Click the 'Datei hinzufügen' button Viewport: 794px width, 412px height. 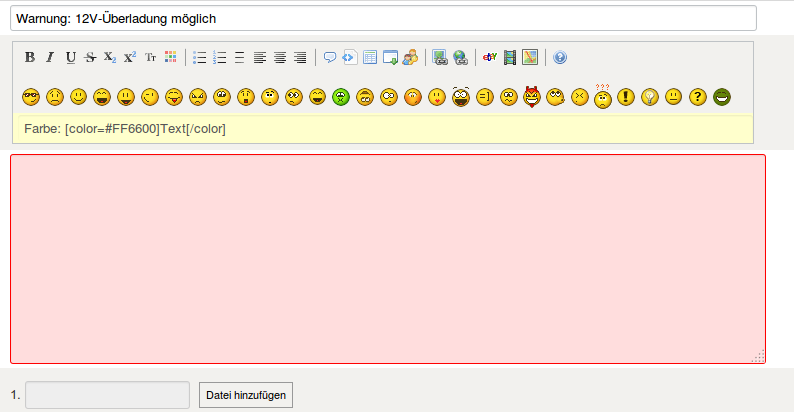(246, 396)
